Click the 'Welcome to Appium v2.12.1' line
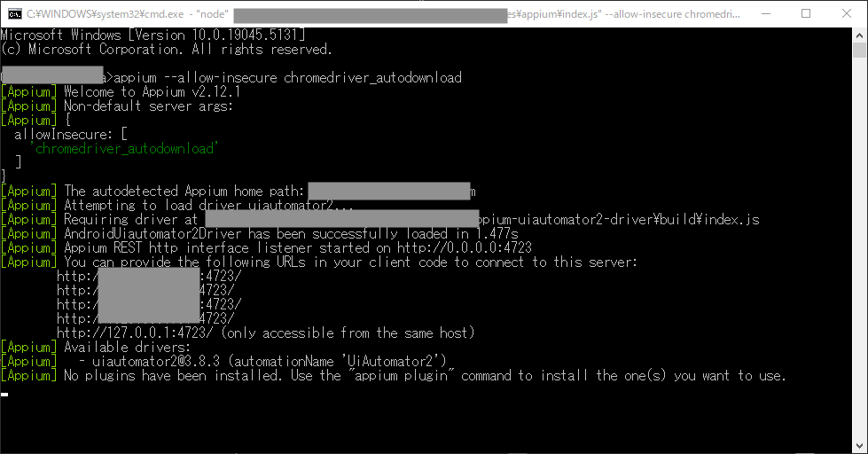The height and width of the screenshot is (454, 868). [x=152, y=92]
